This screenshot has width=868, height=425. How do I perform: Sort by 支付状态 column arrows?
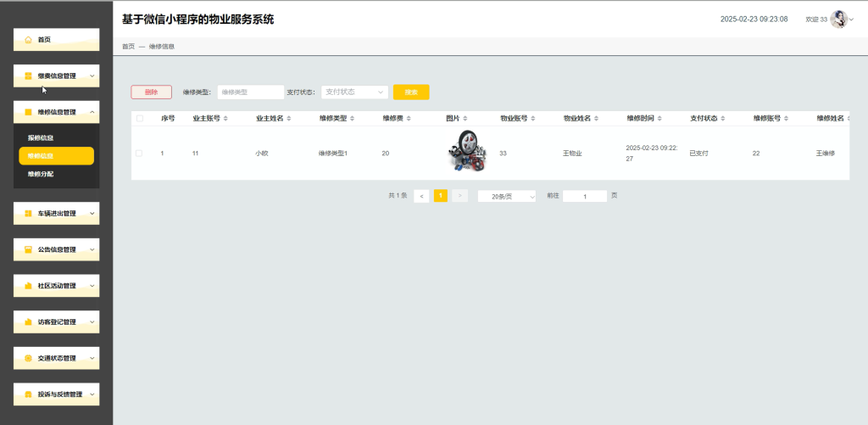click(722, 119)
